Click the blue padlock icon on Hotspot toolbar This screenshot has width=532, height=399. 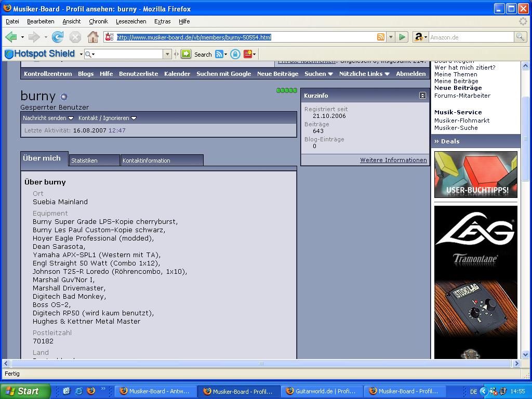click(235, 54)
